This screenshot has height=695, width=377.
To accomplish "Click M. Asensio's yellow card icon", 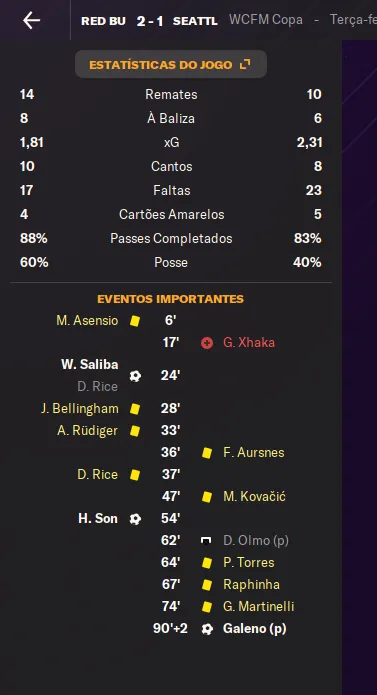I will pos(135,320).
